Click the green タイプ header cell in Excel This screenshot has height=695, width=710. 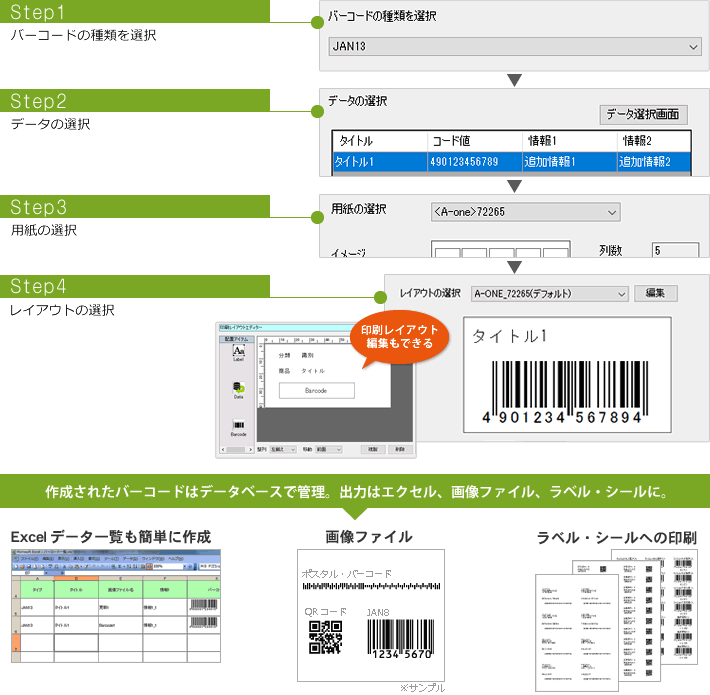[37, 590]
